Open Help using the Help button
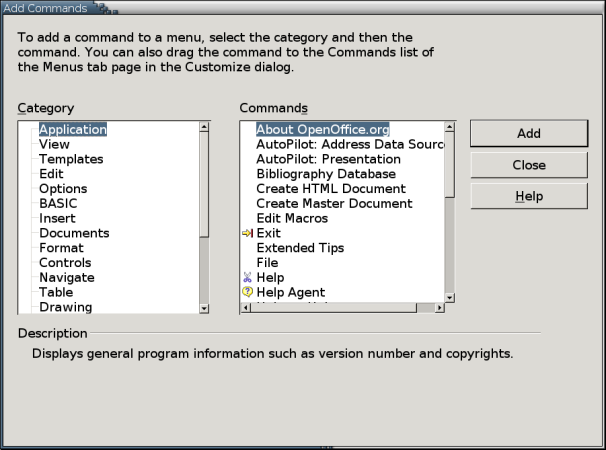Image resolution: width=606 pixels, height=450 pixels. click(x=529, y=196)
